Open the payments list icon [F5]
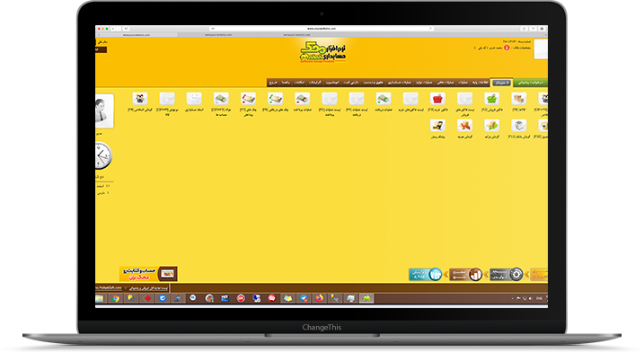Image resolution: width=644 pixels, height=353 pixels. tap(330, 99)
